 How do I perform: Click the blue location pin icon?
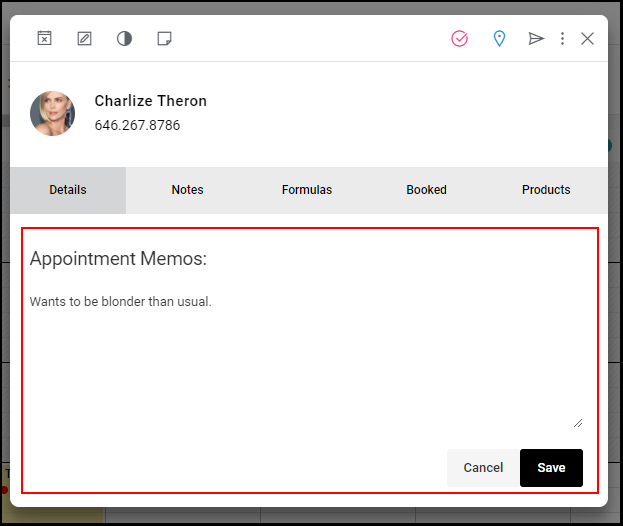pyautogui.click(x=499, y=39)
